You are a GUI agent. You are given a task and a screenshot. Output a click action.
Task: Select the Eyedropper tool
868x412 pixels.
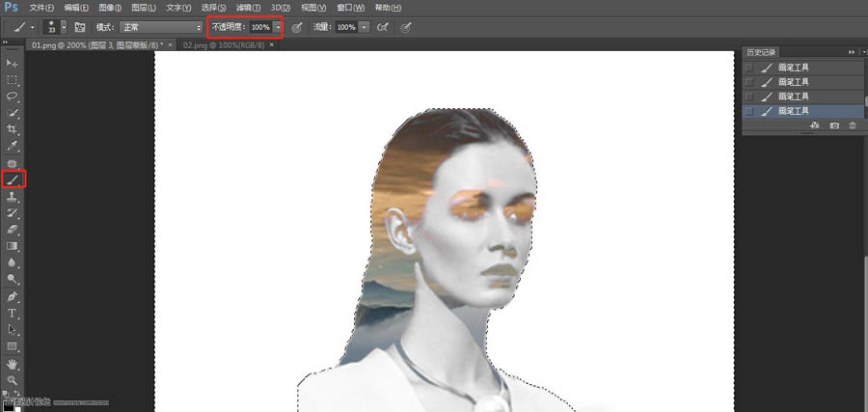coord(13,147)
